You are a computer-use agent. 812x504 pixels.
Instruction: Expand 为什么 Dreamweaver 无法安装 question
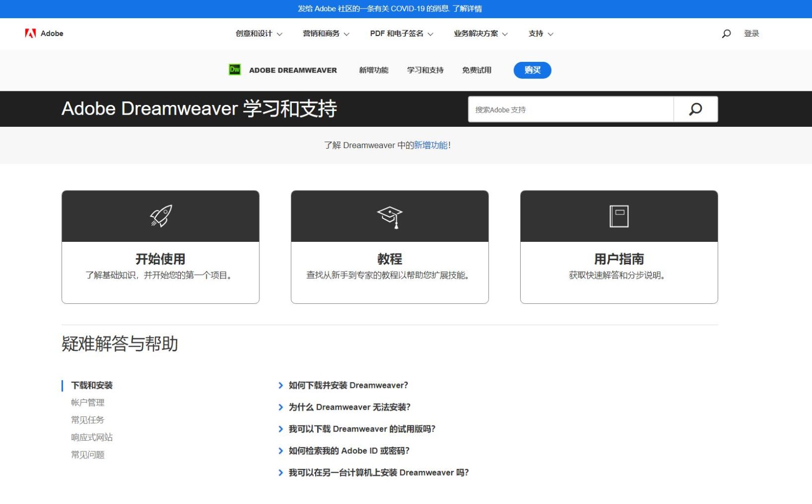click(x=344, y=407)
